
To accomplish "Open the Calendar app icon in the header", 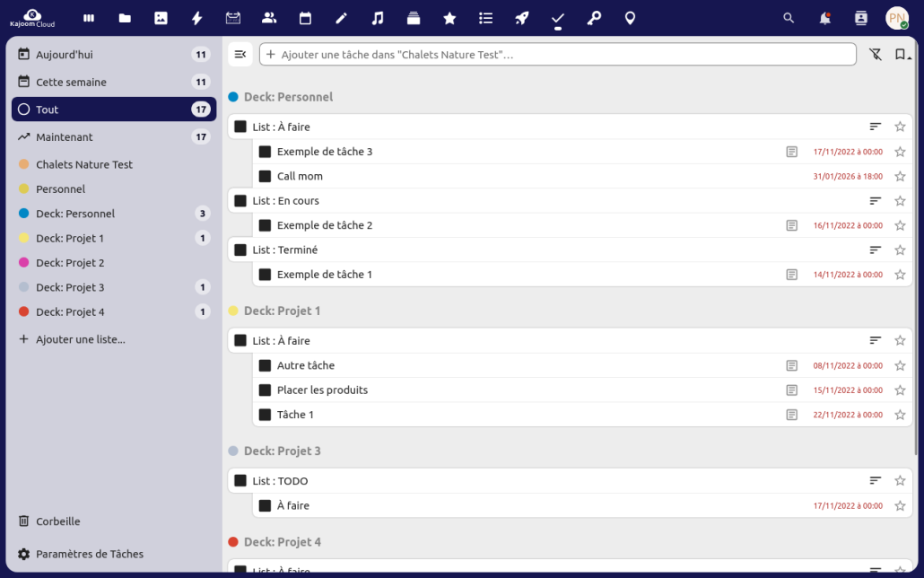I will click(x=305, y=17).
